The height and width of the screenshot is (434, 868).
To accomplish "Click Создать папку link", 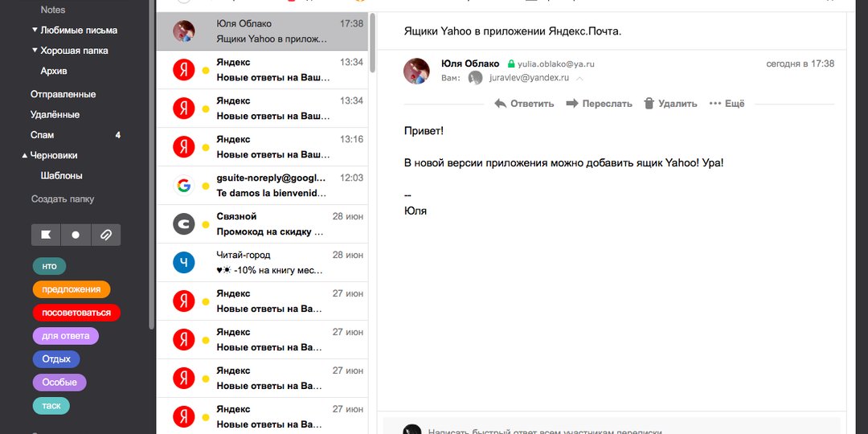I will click(63, 199).
